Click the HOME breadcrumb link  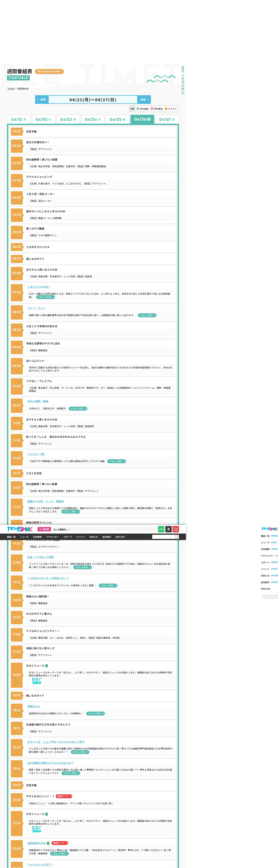click(x=11, y=89)
